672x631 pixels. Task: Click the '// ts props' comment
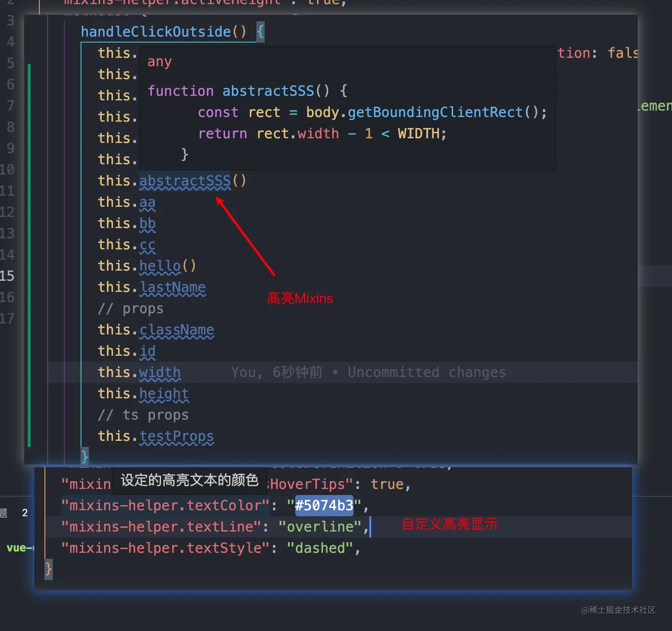(143, 415)
